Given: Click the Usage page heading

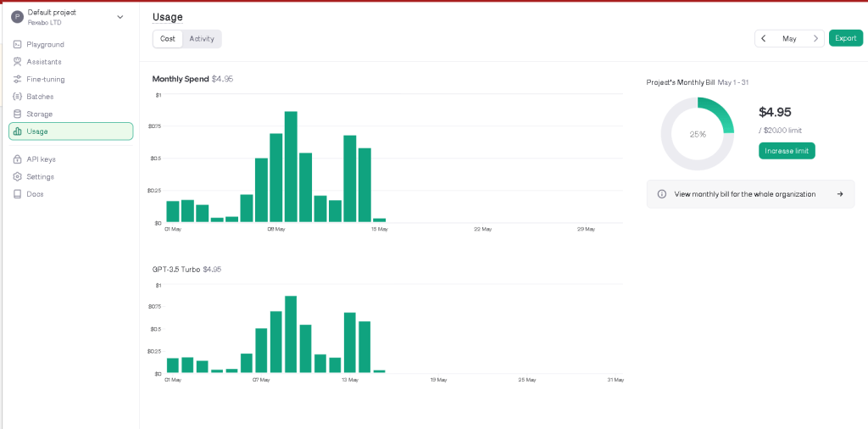Looking at the screenshot, I should pos(167,17).
